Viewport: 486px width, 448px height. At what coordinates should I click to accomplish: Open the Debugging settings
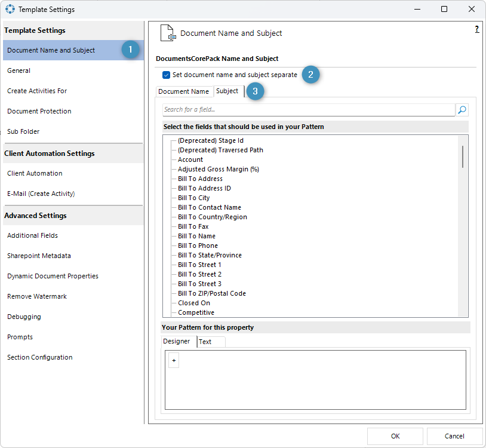point(73,317)
